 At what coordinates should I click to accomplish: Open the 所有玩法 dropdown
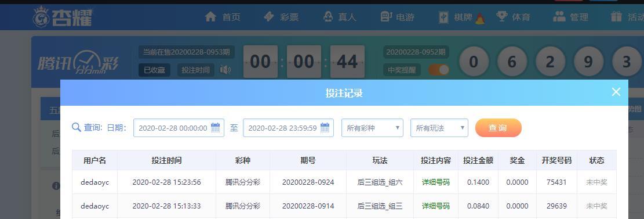(x=439, y=128)
